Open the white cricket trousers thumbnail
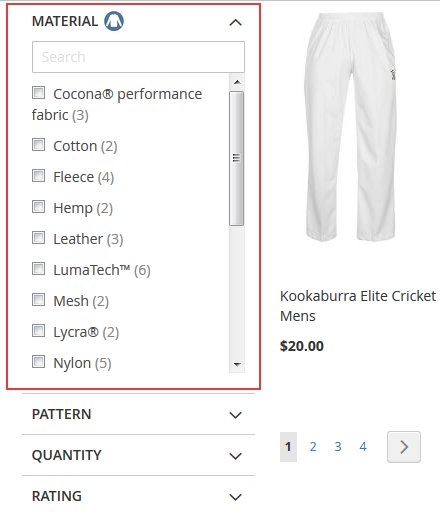Image resolution: width=440 pixels, height=516 pixels. pos(351,127)
